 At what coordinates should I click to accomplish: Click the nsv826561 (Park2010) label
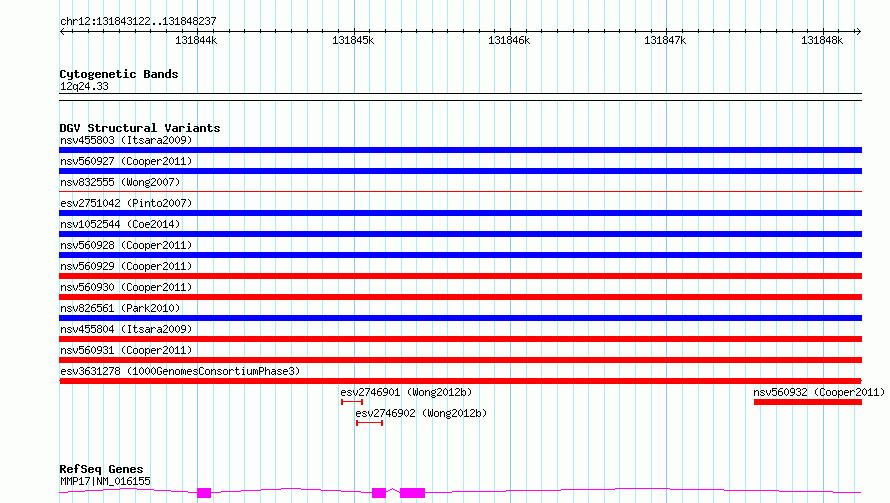[120, 308]
